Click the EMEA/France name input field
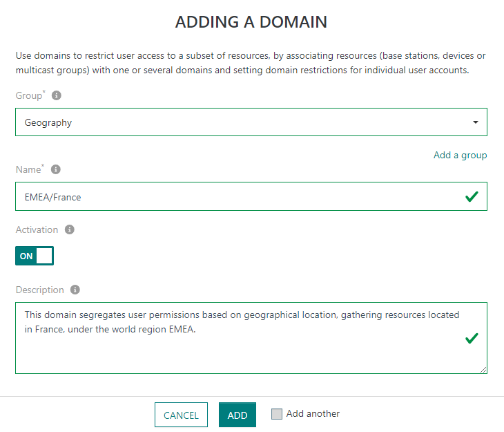504x432 pixels. (235, 197)
